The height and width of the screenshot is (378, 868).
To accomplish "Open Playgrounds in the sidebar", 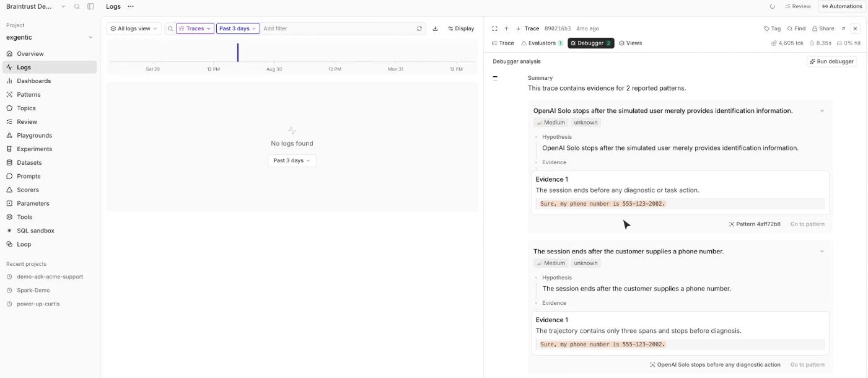I will (x=50, y=136).
